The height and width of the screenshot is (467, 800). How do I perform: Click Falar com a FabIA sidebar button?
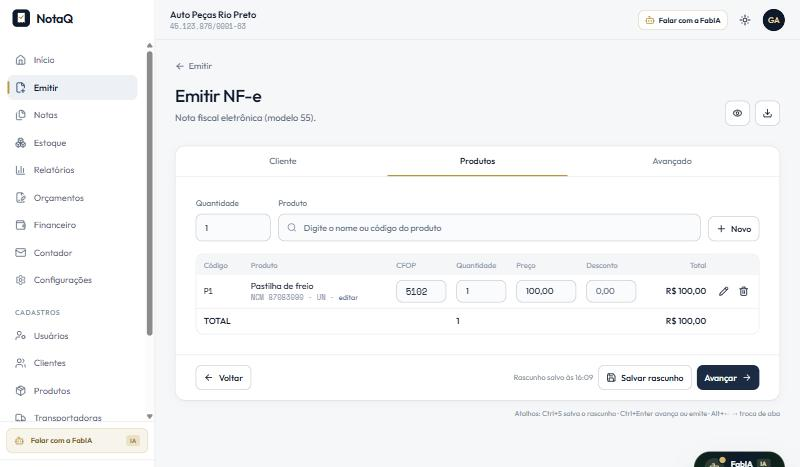coord(77,440)
